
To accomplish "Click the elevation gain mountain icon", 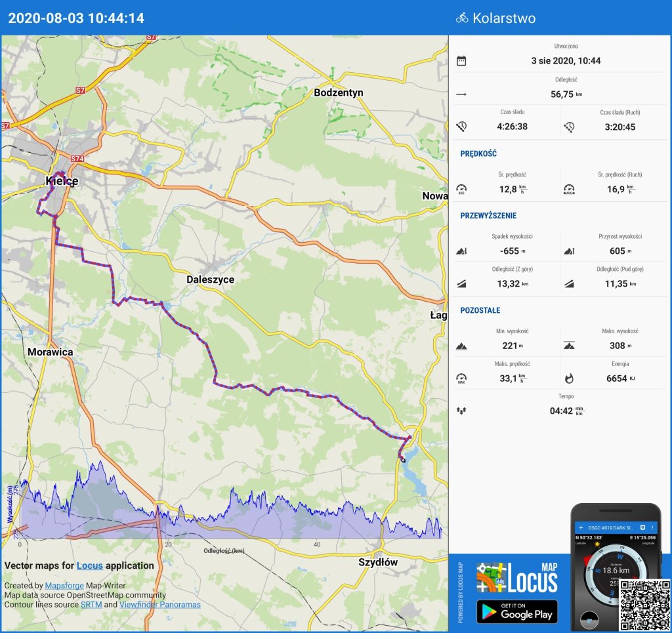I will point(569,251).
